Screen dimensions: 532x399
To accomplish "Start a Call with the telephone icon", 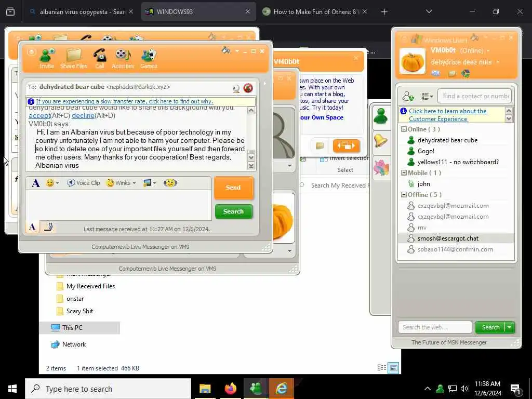I will (x=99, y=58).
